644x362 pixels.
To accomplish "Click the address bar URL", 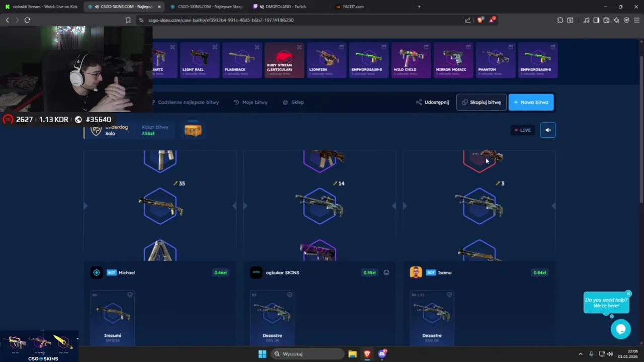I will coord(221,20).
